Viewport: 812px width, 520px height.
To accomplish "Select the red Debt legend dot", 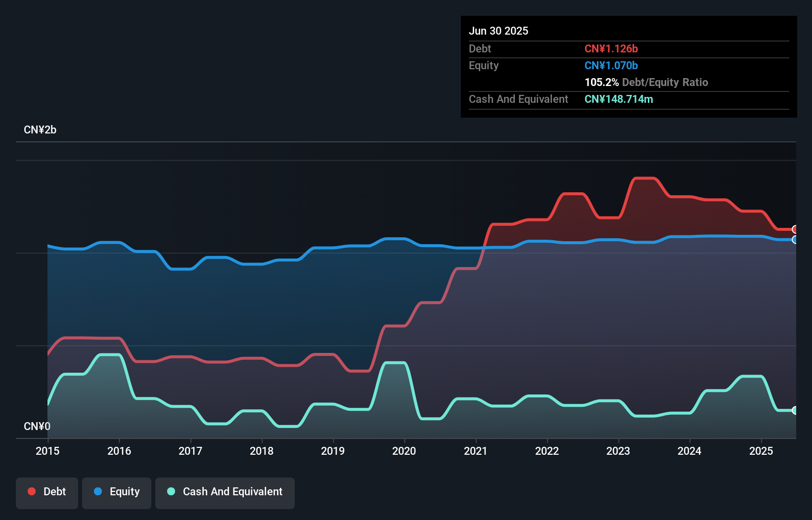I will (31, 491).
